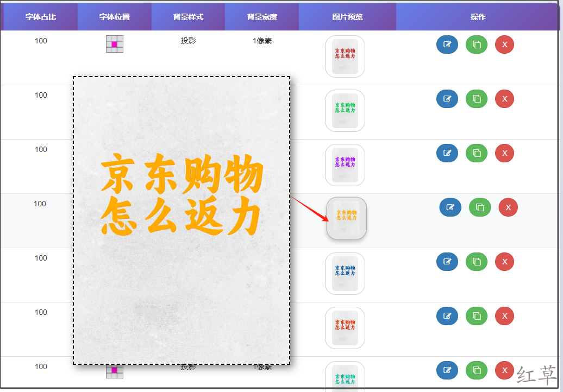Open the orange-text thumbnail in highlighted row
Image resolution: width=563 pixels, height=392 pixels.
pos(347,218)
